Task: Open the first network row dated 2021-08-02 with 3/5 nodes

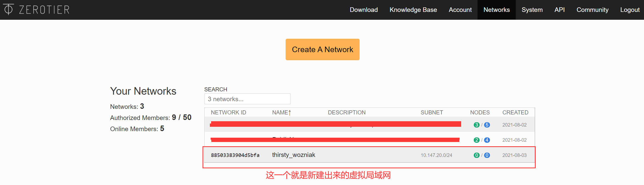Action: 369,124
